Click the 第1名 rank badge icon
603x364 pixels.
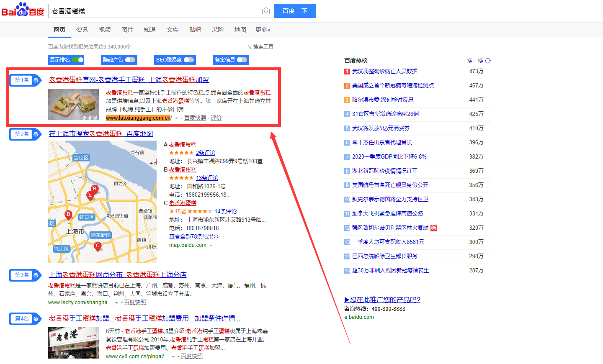[26, 80]
